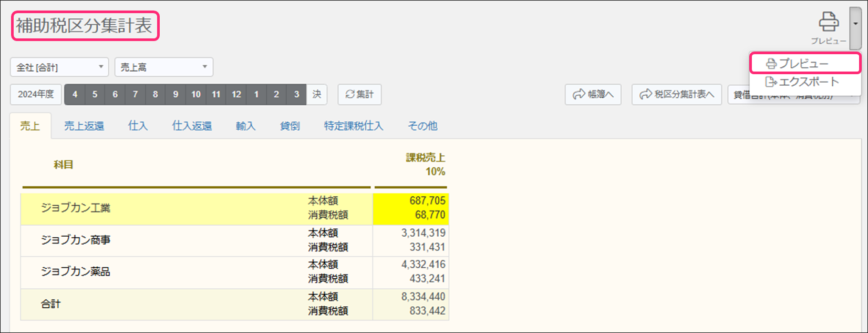
Task: Select month 12 in the period bar
Action: (x=236, y=94)
